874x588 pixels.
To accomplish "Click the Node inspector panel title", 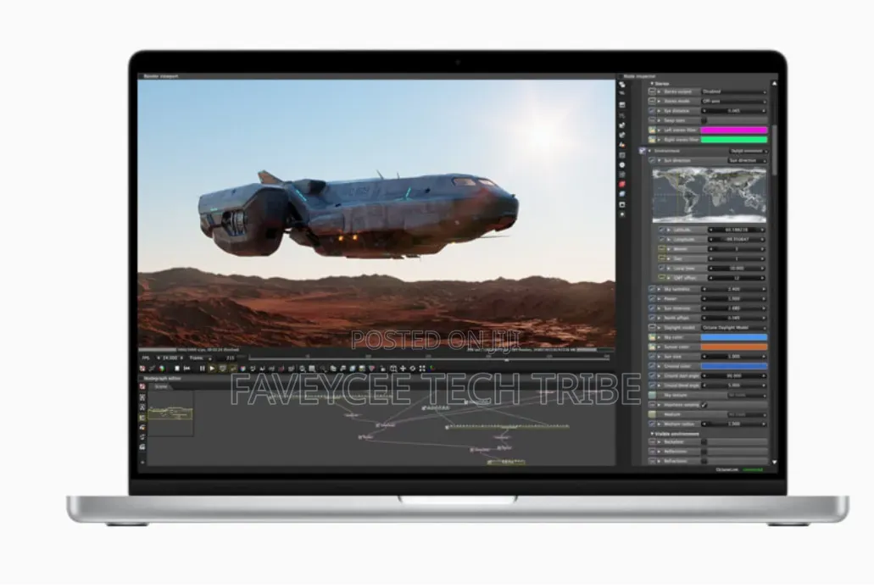I will click(639, 76).
